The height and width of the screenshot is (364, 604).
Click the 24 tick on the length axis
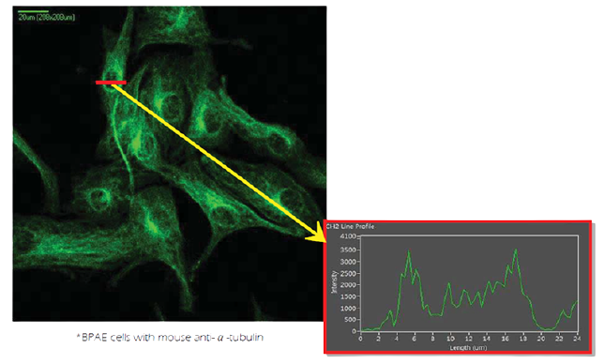[577, 339]
